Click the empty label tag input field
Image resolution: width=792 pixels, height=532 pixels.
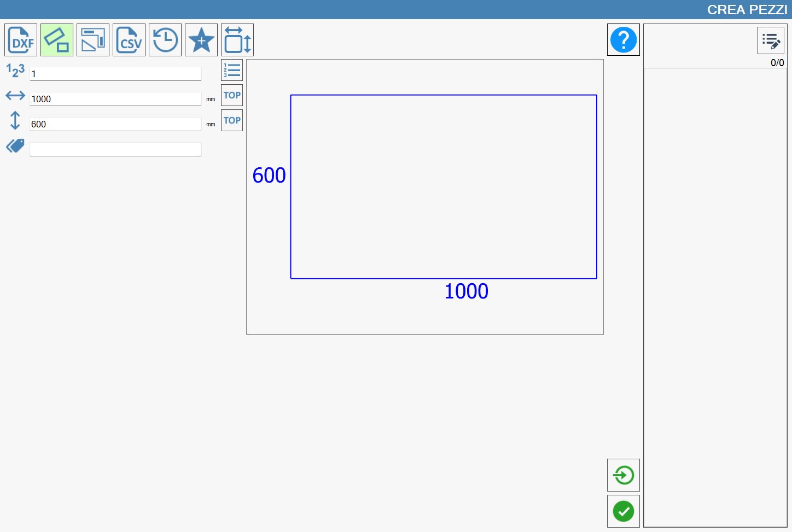point(115,149)
